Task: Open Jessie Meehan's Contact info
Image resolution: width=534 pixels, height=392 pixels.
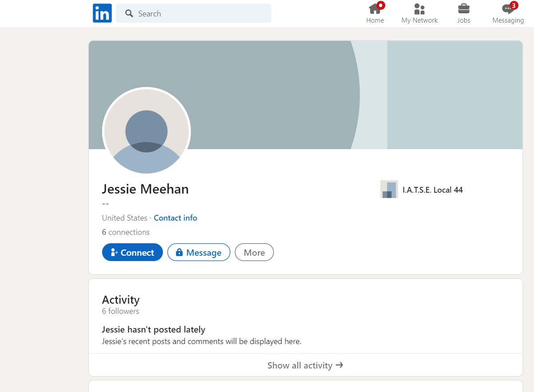Action: pos(175,218)
